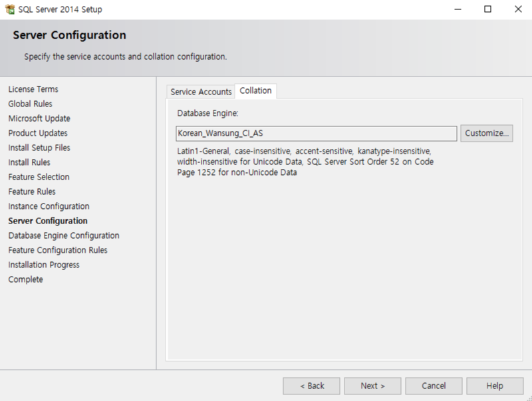Select Microsoft Update step
The height and width of the screenshot is (401, 532).
[x=39, y=118]
